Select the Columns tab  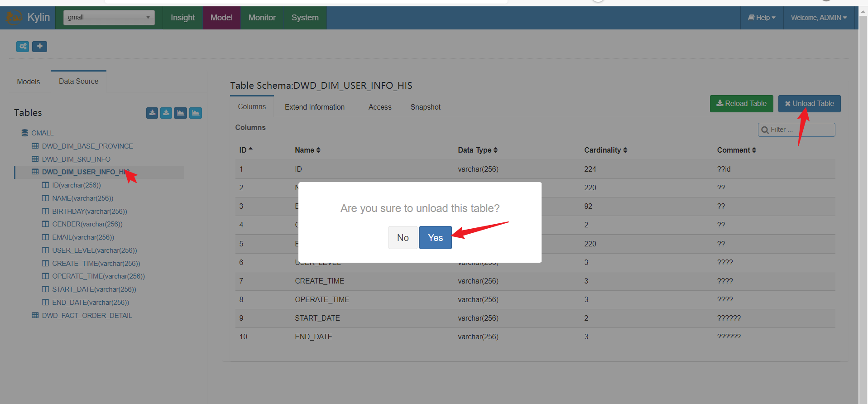tap(252, 106)
